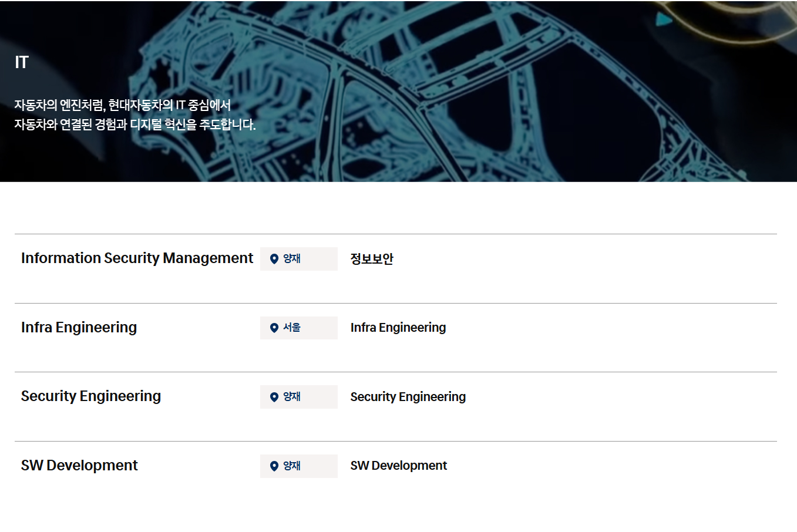Click the location pin icon in the Infra Engineering row

pos(274,328)
